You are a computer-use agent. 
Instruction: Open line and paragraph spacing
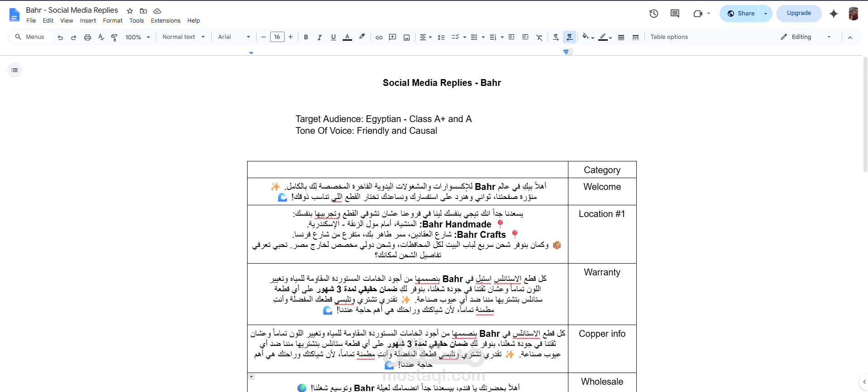[441, 37]
